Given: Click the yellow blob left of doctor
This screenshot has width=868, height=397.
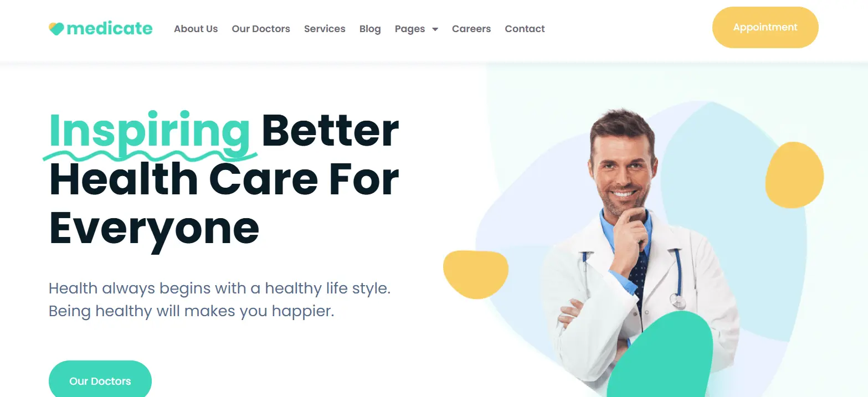Looking at the screenshot, I should click(476, 275).
